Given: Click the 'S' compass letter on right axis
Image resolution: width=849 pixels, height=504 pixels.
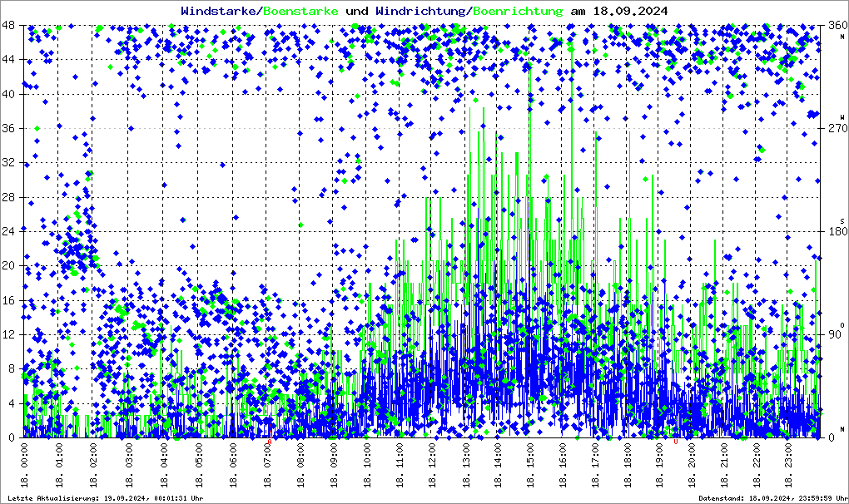Looking at the screenshot, I should [842, 221].
